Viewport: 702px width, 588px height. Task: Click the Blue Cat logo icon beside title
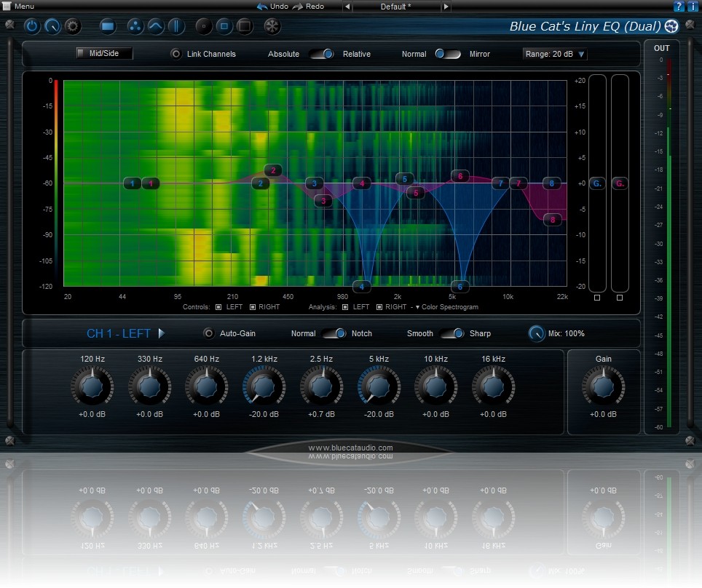coord(671,26)
